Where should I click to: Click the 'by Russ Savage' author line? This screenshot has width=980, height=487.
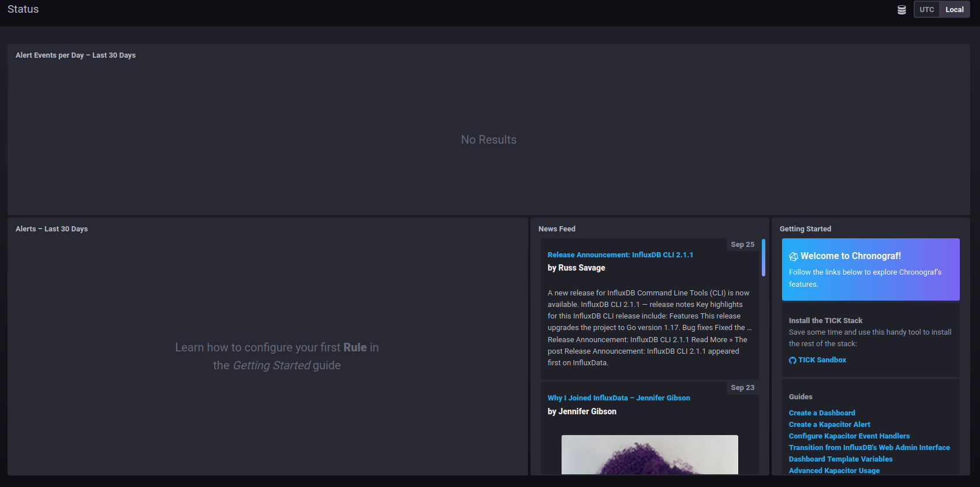pos(576,268)
